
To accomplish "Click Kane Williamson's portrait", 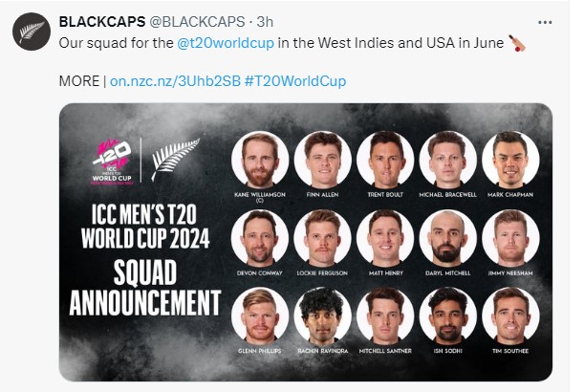I will click(x=261, y=160).
